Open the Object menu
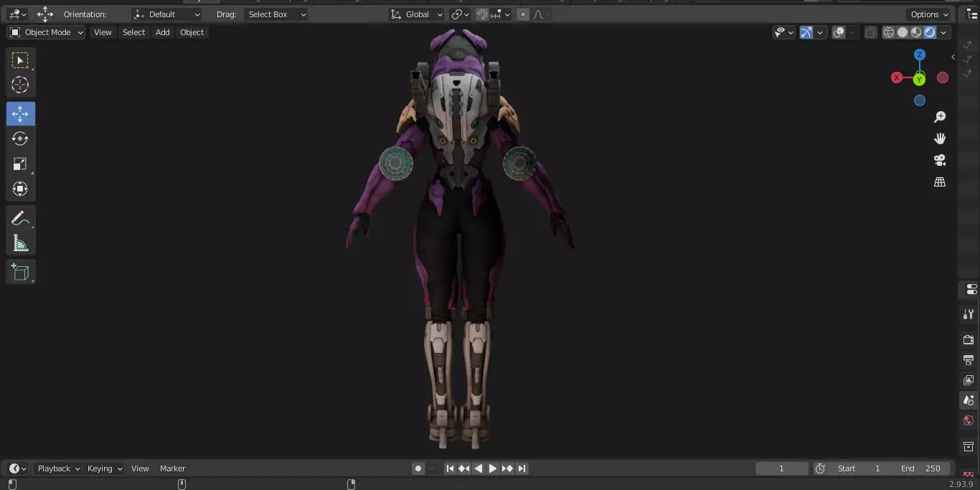The image size is (980, 490). pos(192,32)
